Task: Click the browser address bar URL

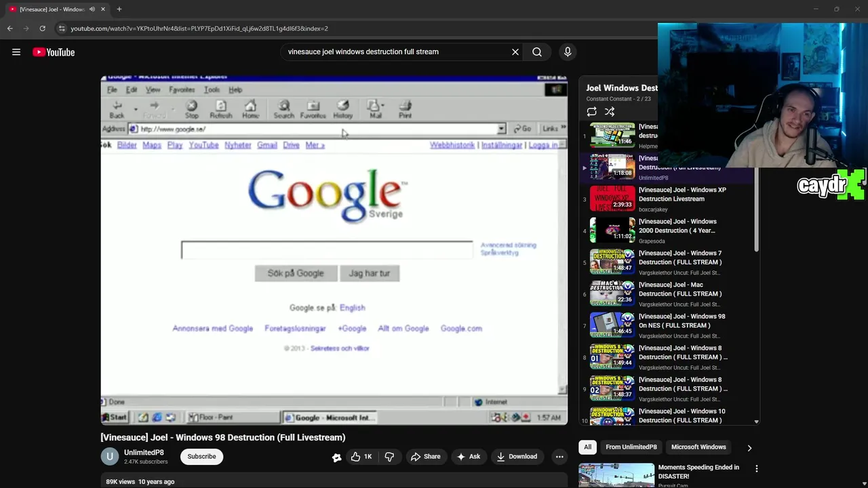Action: tap(199, 28)
